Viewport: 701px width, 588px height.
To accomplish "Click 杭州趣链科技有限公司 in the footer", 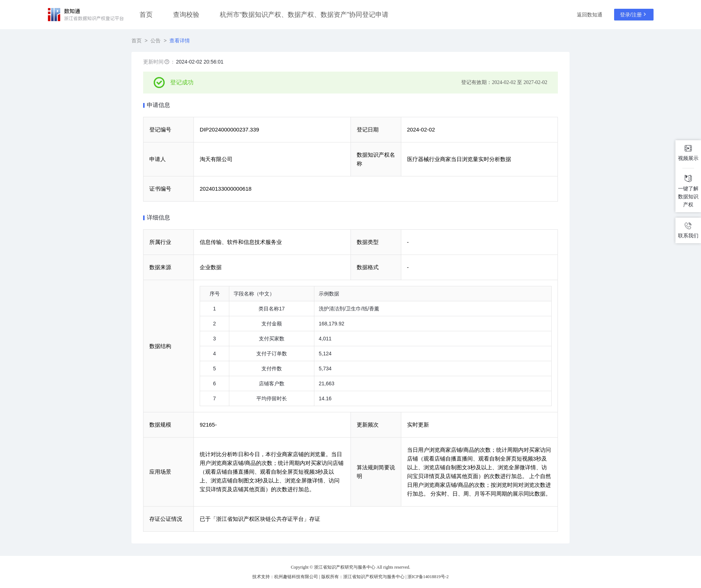I will [296, 577].
